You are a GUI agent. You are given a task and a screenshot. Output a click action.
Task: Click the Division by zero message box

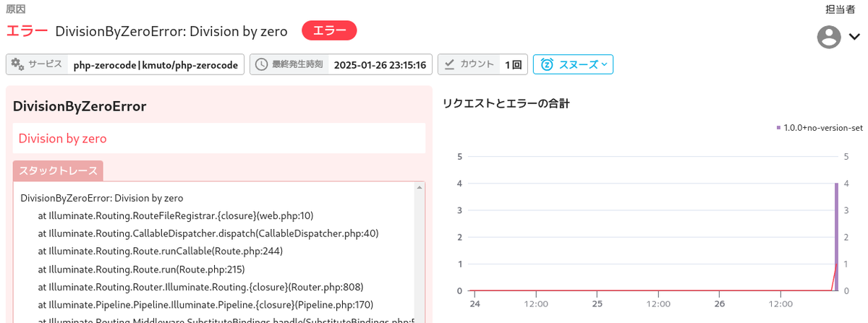[x=219, y=138]
